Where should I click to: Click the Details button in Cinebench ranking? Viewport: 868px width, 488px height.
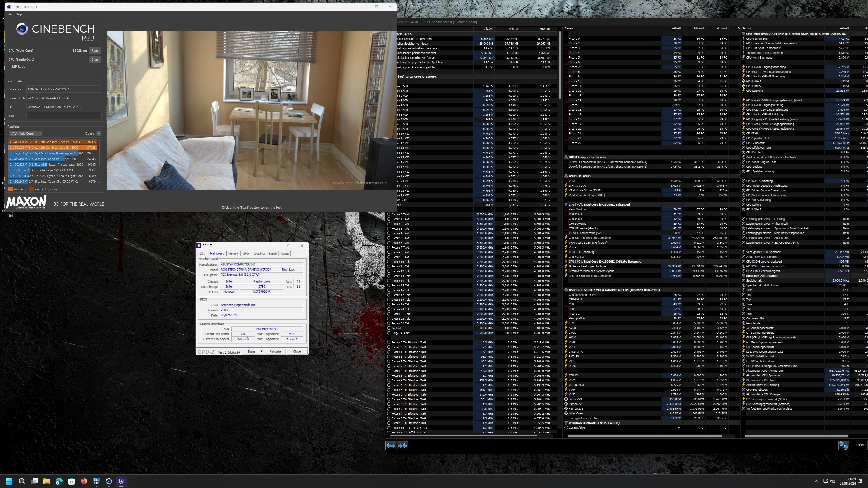[90, 133]
